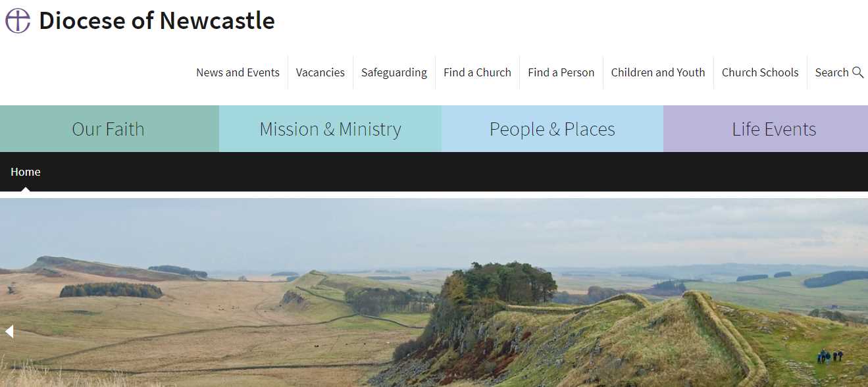Open Children and Youth section
868x387 pixels.
coord(658,72)
